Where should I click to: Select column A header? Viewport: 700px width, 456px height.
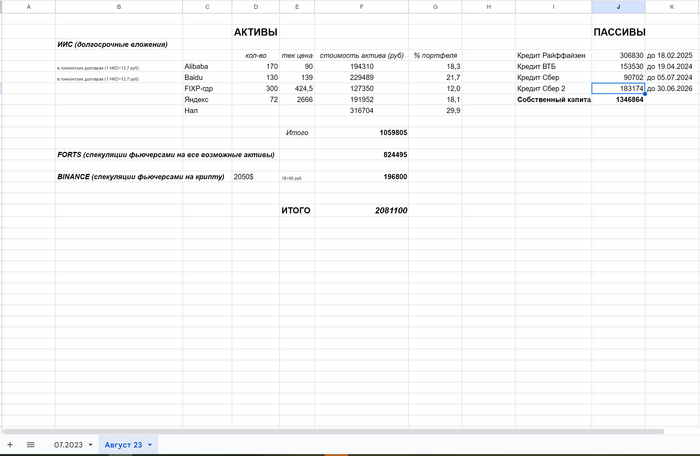29,7
